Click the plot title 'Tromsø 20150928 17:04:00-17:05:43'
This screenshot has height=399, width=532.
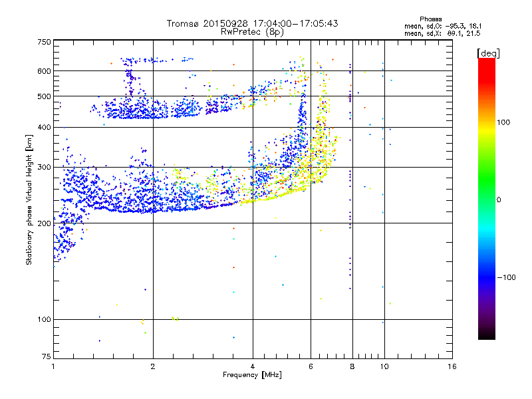point(252,23)
